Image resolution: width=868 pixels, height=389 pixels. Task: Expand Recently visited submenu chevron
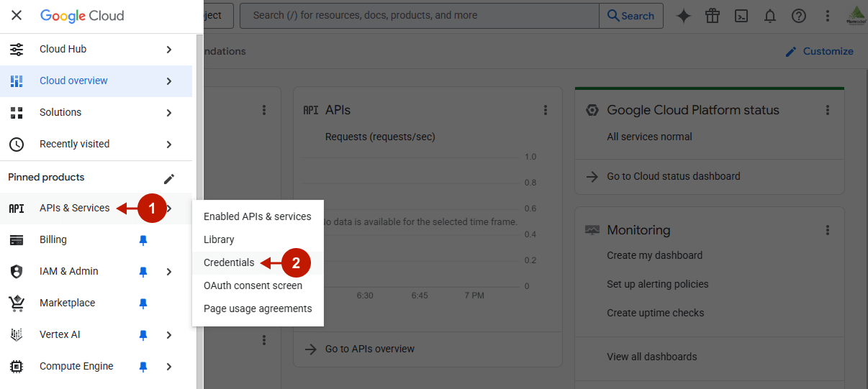pyautogui.click(x=169, y=145)
